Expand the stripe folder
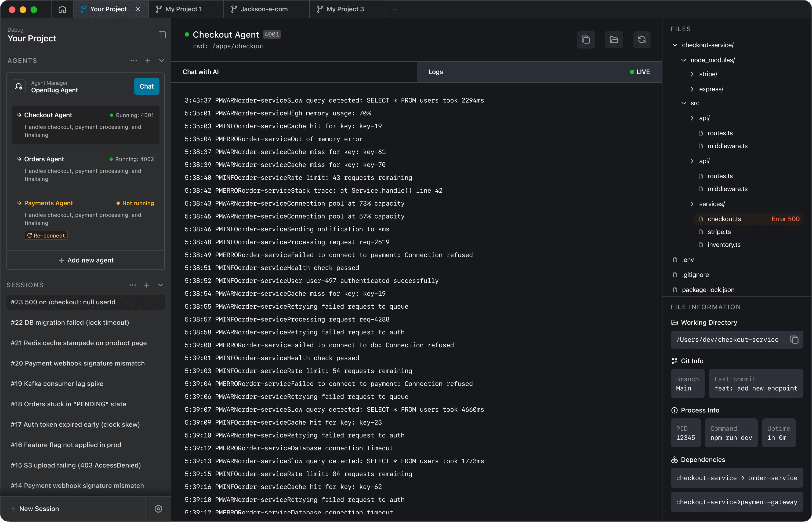Image resolution: width=812 pixels, height=526 pixels. [692, 74]
